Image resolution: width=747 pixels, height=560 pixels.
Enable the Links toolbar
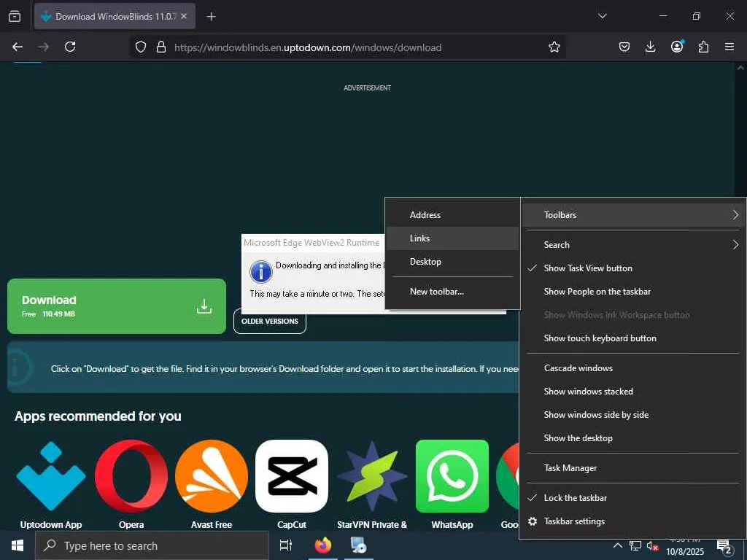coord(452,238)
